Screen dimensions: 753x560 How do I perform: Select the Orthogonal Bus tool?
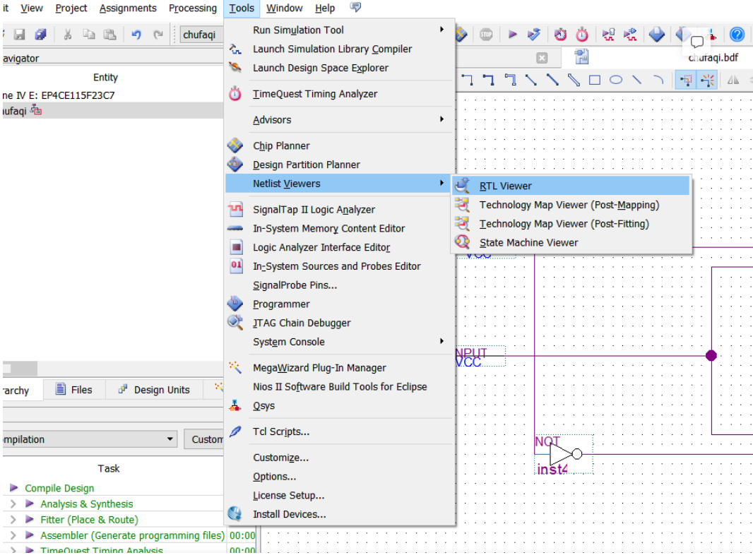click(x=489, y=80)
